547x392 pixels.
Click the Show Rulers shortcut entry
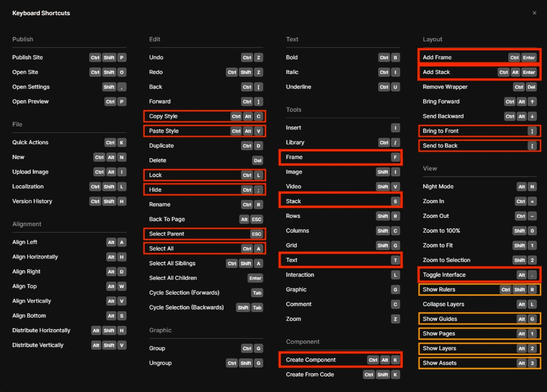point(439,289)
